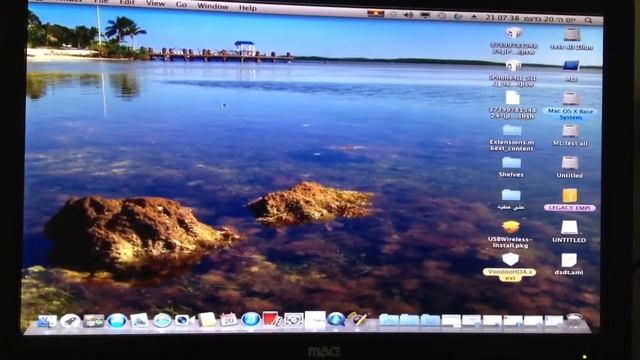Click the volume speaker icon in menu bar
The image size is (640, 360).
(x=408, y=15)
